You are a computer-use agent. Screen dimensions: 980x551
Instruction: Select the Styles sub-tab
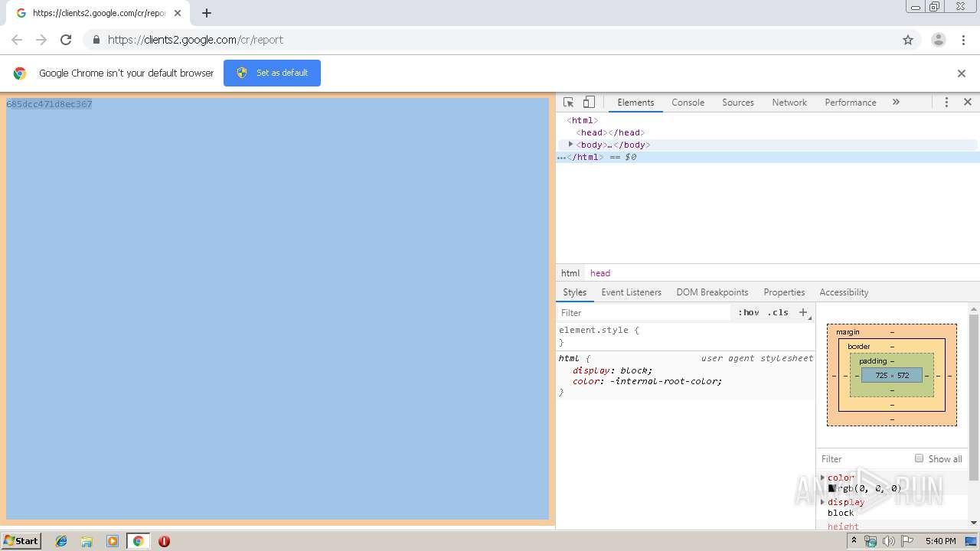pyautogui.click(x=574, y=292)
